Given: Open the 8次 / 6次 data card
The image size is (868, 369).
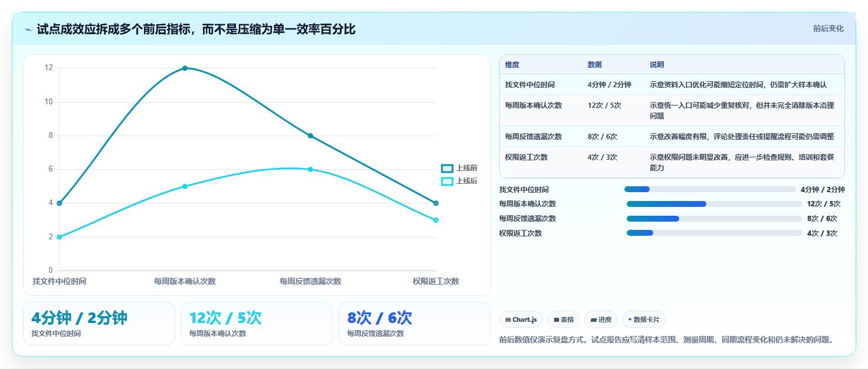Looking at the screenshot, I should click(x=415, y=324).
